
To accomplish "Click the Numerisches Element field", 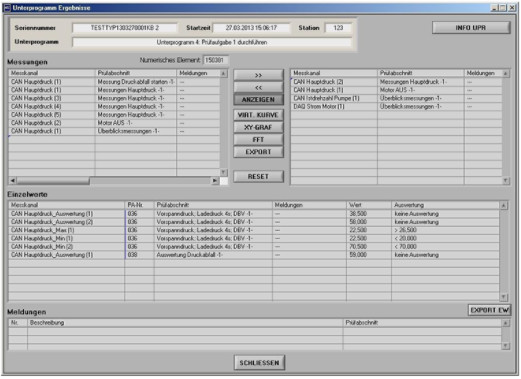I will [x=215, y=60].
